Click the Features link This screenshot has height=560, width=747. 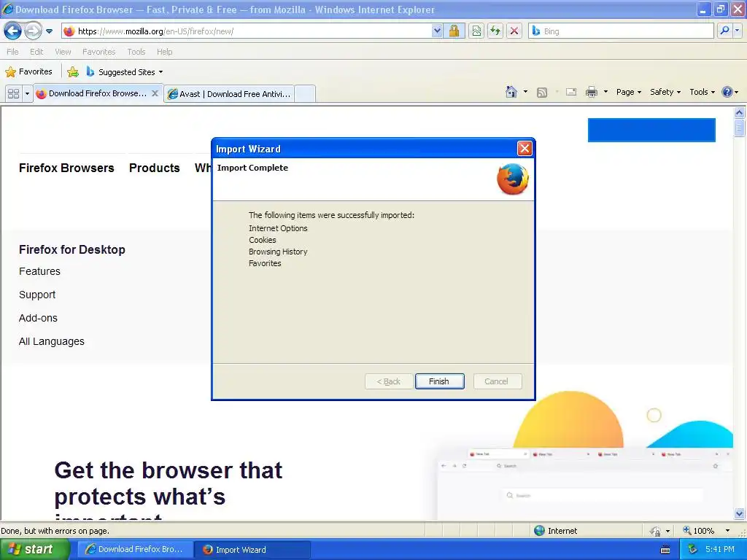tap(39, 271)
